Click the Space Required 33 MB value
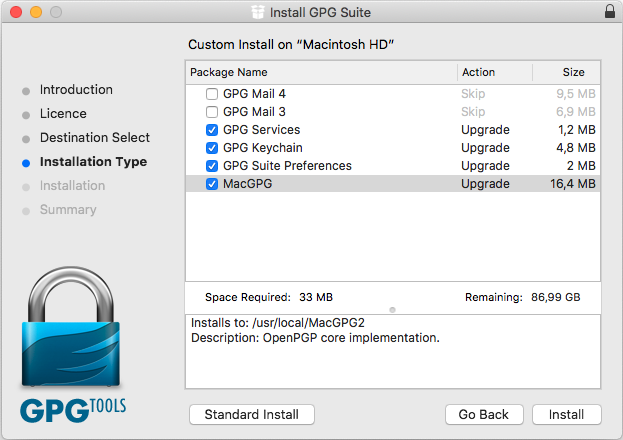The width and height of the screenshot is (623, 440). pos(316,297)
